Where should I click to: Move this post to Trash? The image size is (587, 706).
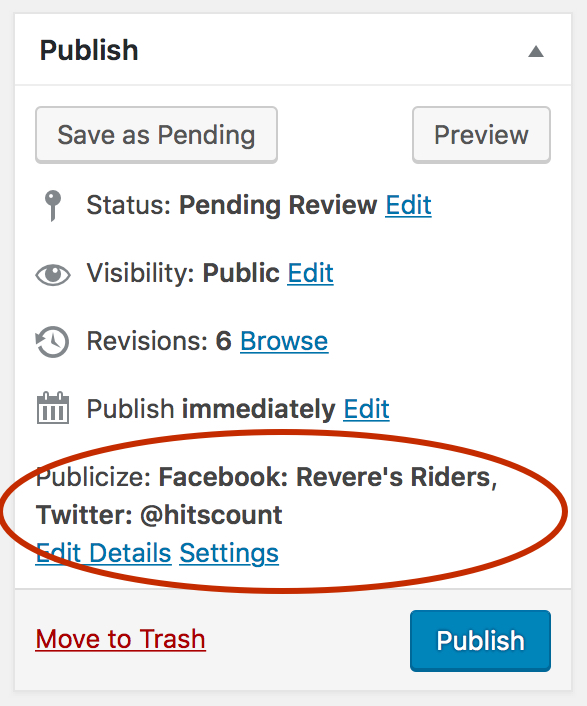tap(121, 639)
